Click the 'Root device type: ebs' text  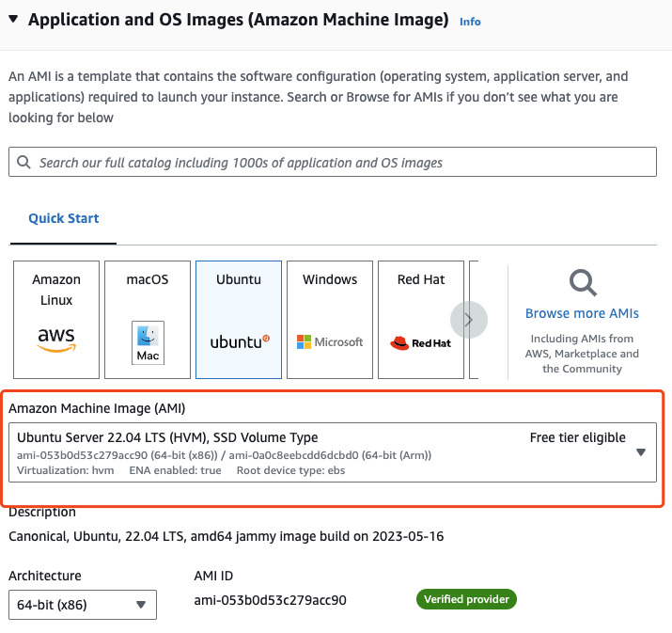click(x=290, y=470)
